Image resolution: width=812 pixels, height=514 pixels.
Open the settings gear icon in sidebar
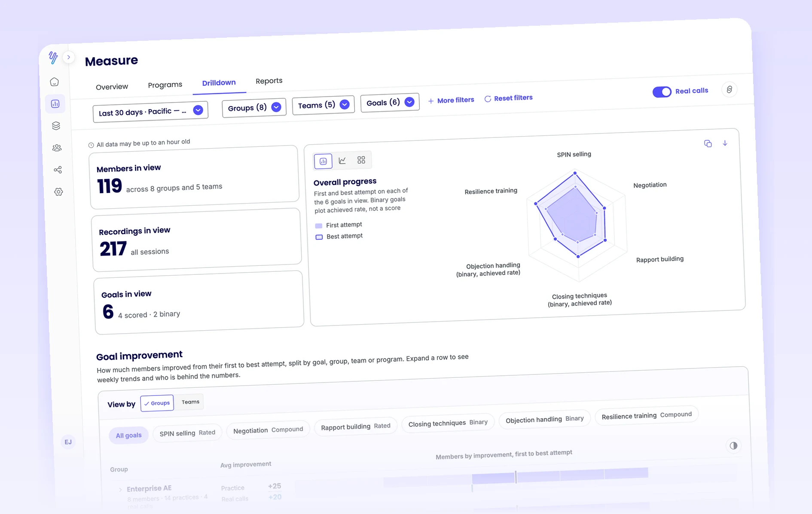tap(59, 192)
